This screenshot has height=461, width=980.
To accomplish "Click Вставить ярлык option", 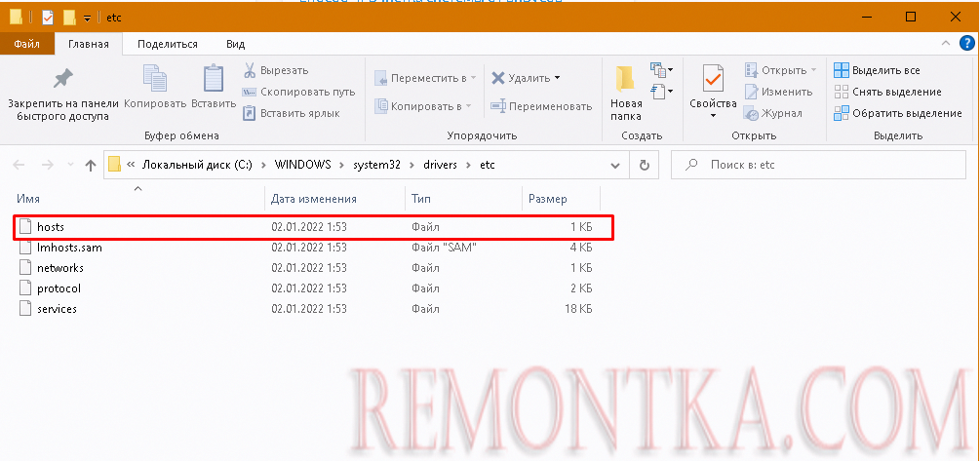I will click(x=292, y=113).
